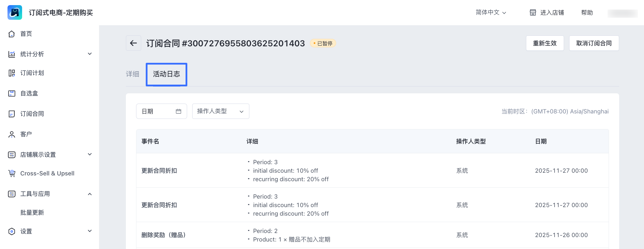Open the 操作人类型 filter dropdown
Image resolution: width=644 pixels, height=249 pixels.
[x=220, y=111]
